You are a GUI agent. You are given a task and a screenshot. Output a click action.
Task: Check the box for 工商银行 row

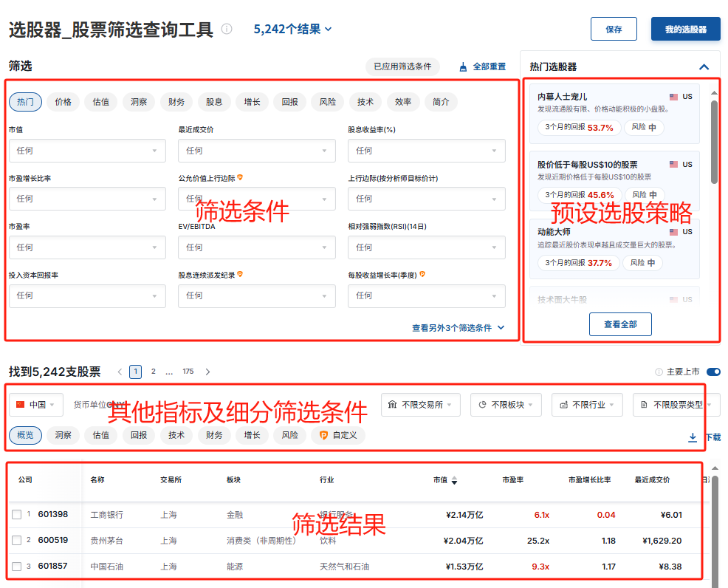17,515
